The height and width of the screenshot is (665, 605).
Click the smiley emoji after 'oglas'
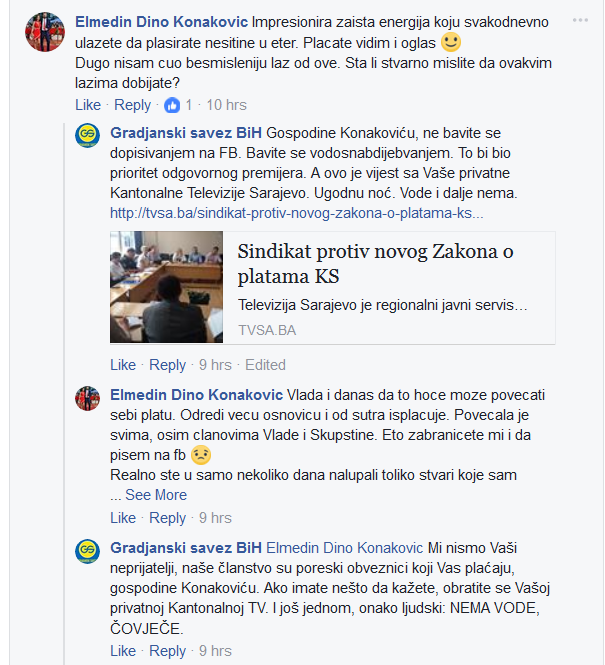click(451, 42)
